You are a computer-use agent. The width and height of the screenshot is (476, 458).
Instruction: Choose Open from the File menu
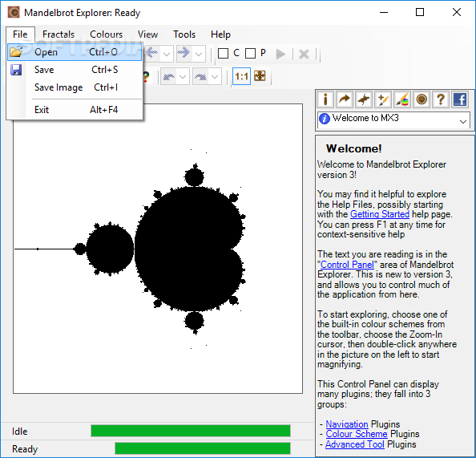tap(75, 52)
